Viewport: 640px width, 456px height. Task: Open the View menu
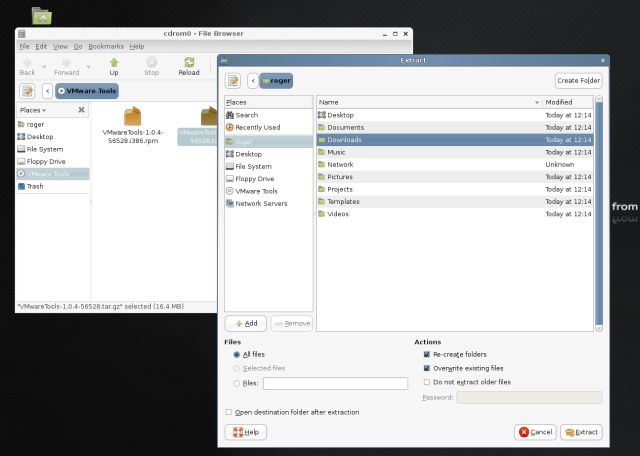[x=60, y=47]
